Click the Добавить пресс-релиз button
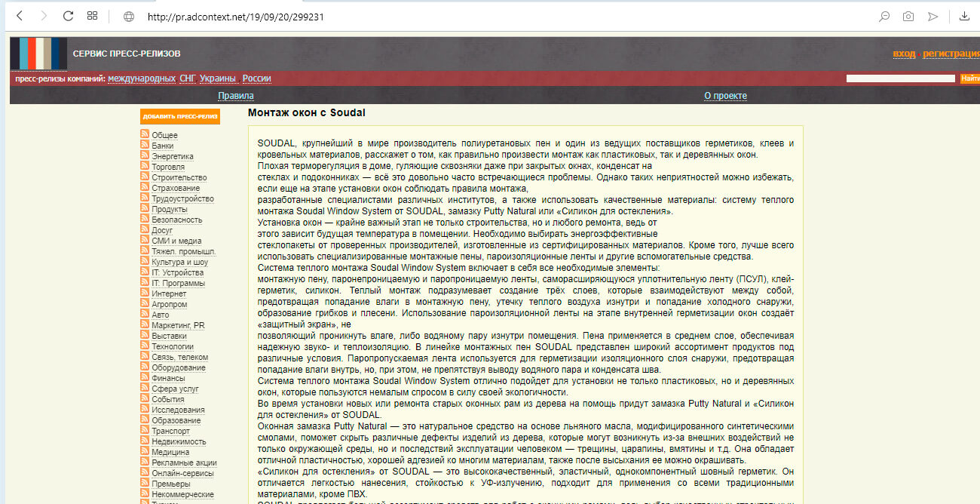Image resolution: width=980 pixels, height=504 pixels. click(x=180, y=116)
